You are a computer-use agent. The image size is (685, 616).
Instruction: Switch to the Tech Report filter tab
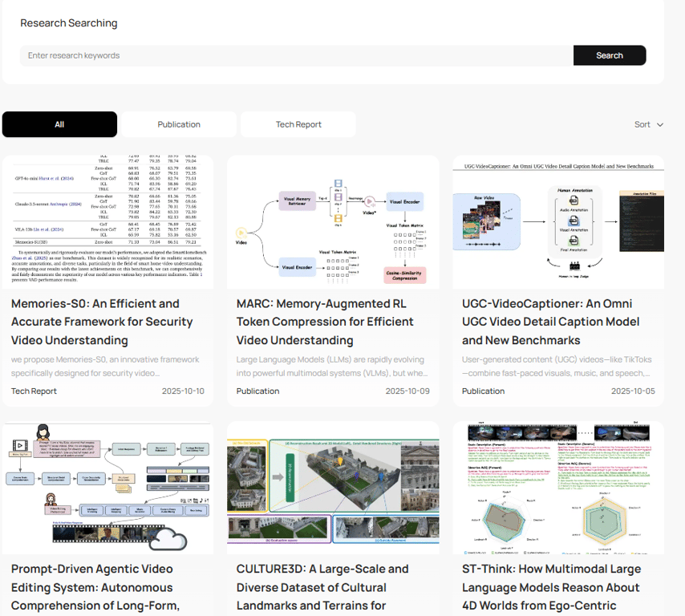point(298,124)
